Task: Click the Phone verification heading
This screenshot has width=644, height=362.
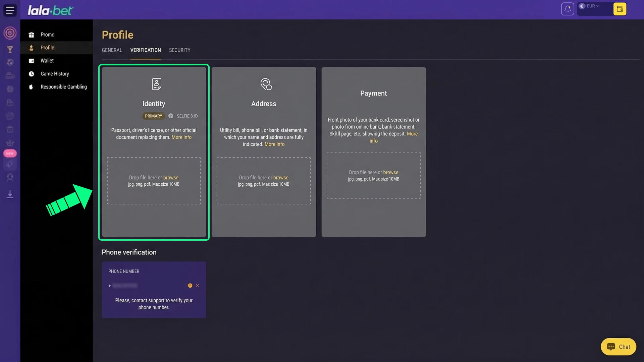Action: click(129, 252)
